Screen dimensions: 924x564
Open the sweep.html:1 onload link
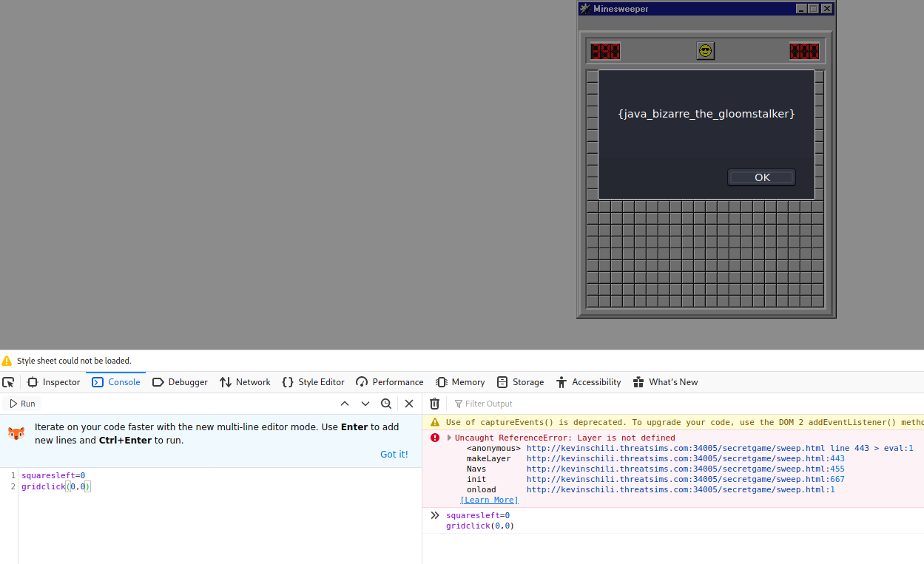681,490
